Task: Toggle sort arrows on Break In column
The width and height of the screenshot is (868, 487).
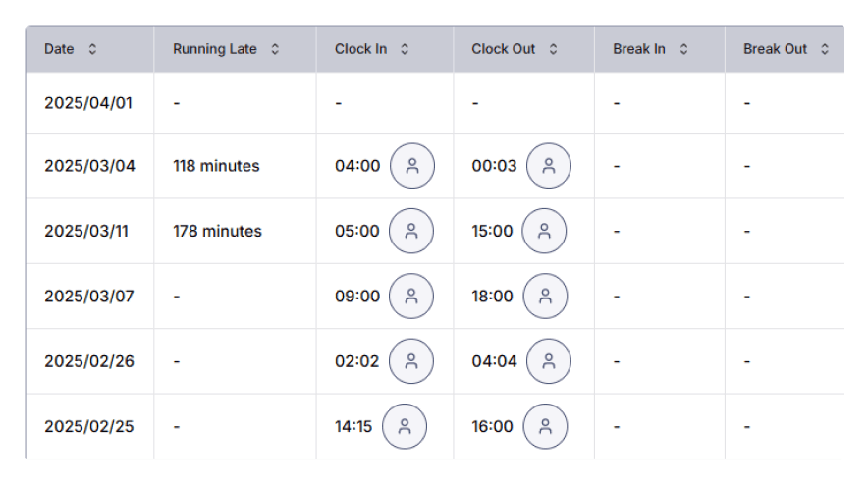Action: click(x=683, y=49)
